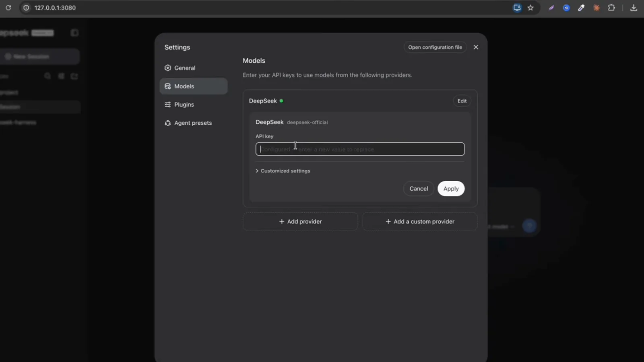Apply the DeepSeek API key changes
644x362 pixels.
(451, 189)
